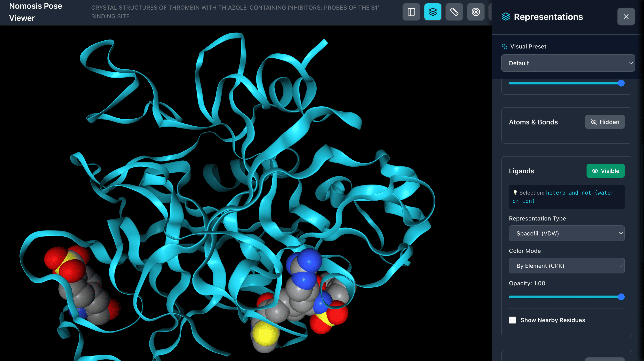Enable Show Nearby Residues checkbox
The image size is (644, 361).
[512, 320]
